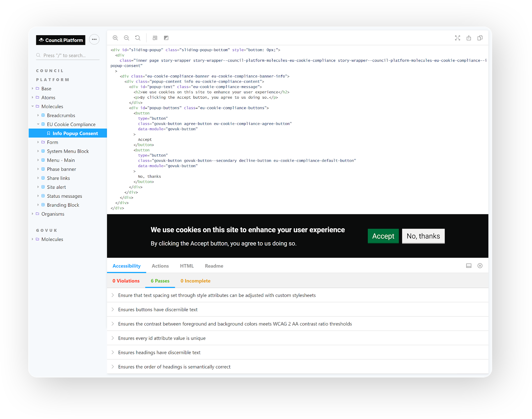Select the Info Popup Consent story
Screen dimensions: 532x419
pos(68,133)
